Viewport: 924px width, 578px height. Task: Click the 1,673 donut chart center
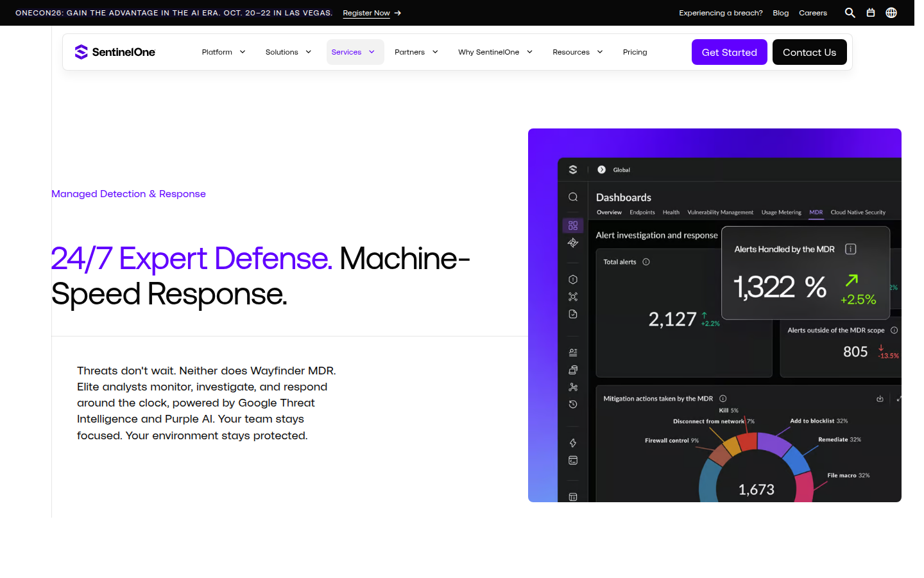point(757,490)
